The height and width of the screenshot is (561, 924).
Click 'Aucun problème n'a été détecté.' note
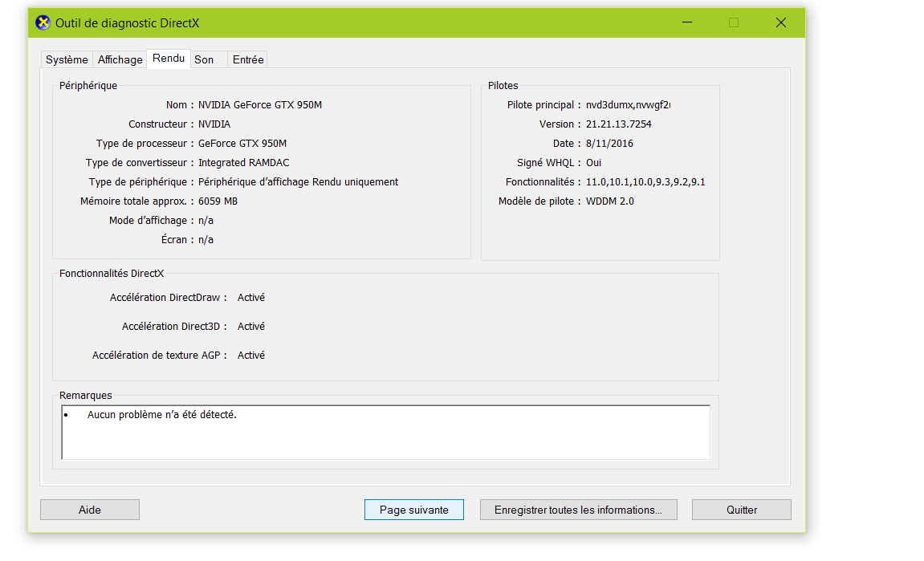click(161, 415)
